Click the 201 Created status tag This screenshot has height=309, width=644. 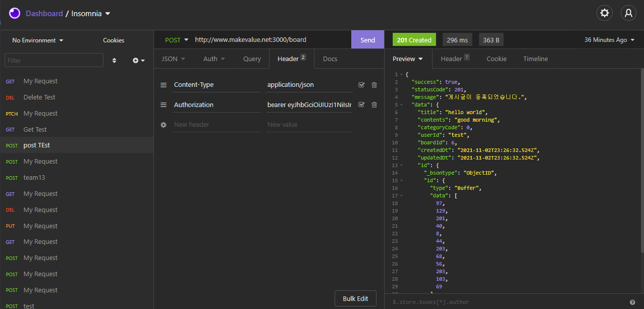point(414,40)
